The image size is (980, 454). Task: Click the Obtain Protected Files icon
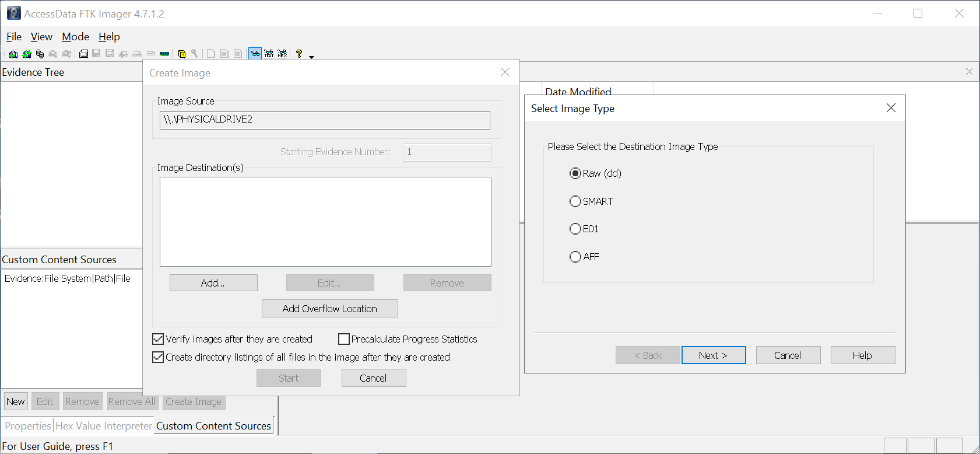point(181,54)
